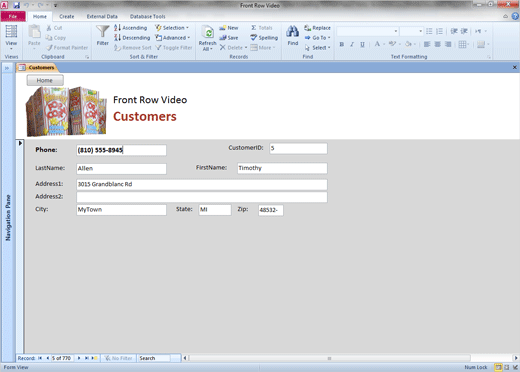520x372 pixels.
Task: Click the Replace command
Action: pyautogui.click(x=317, y=28)
